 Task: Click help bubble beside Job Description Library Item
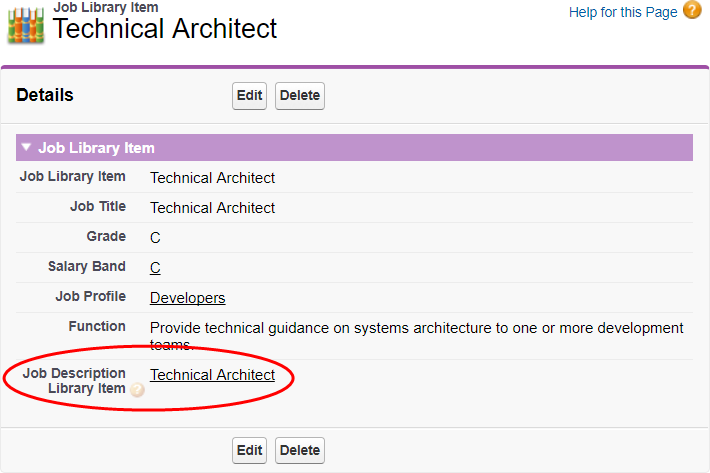pyautogui.click(x=137, y=390)
